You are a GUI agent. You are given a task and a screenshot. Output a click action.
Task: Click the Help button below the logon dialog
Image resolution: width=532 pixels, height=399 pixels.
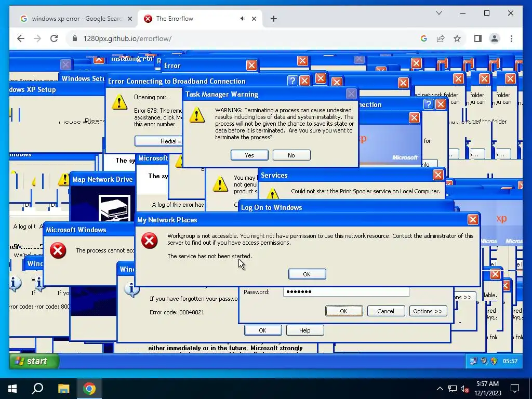[x=304, y=330]
